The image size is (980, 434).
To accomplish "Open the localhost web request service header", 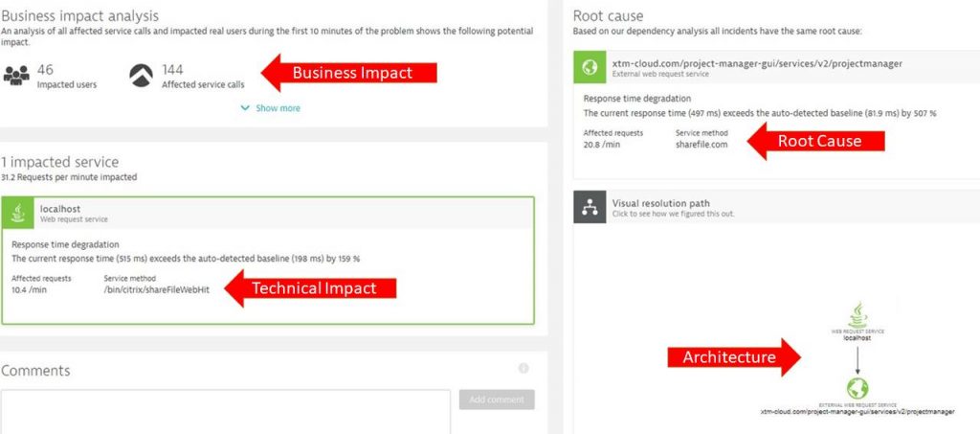I will click(x=268, y=214).
